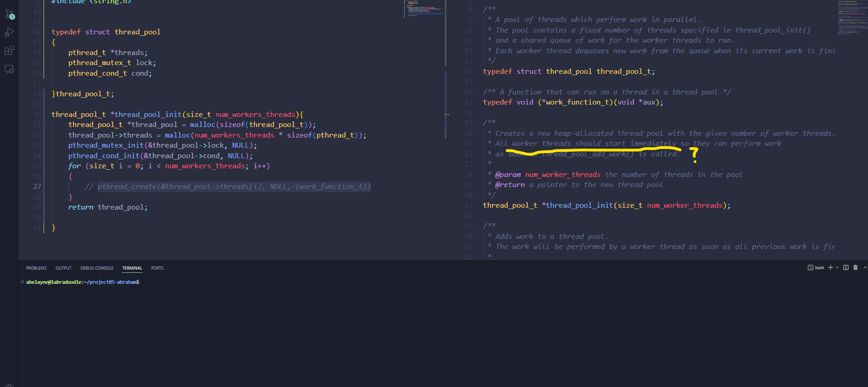Open the Debug Console tab

(97, 268)
